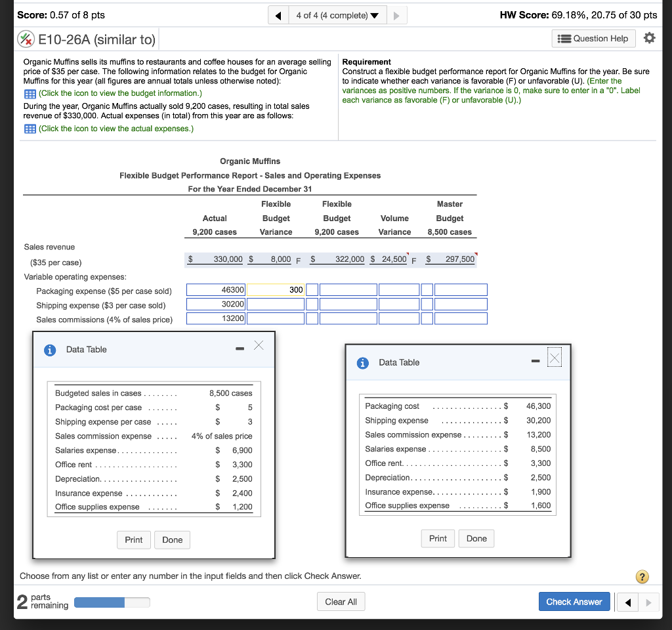Open the question selector dropdown 4 of 4
672x630 pixels.
(x=338, y=16)
